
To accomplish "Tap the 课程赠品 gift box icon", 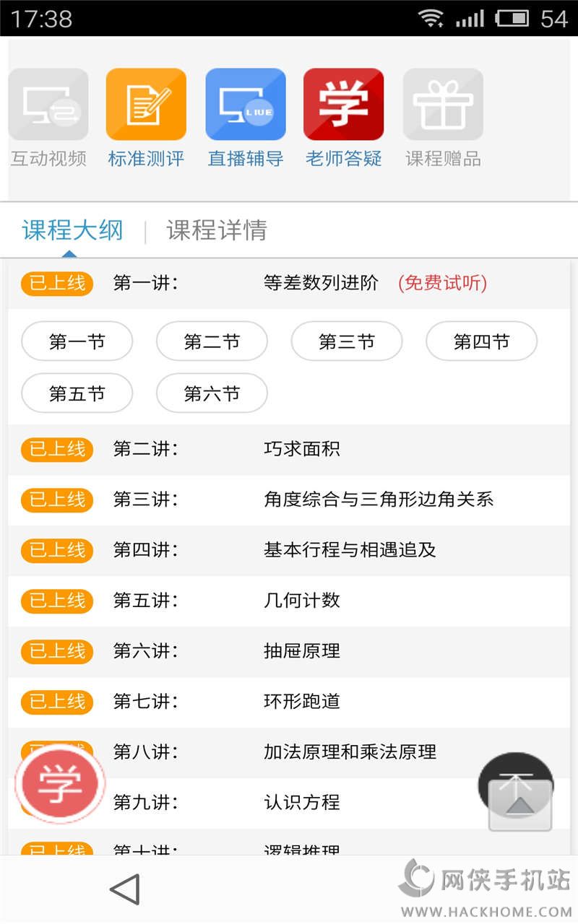I will pyautogui.click(x=443, y=105).
